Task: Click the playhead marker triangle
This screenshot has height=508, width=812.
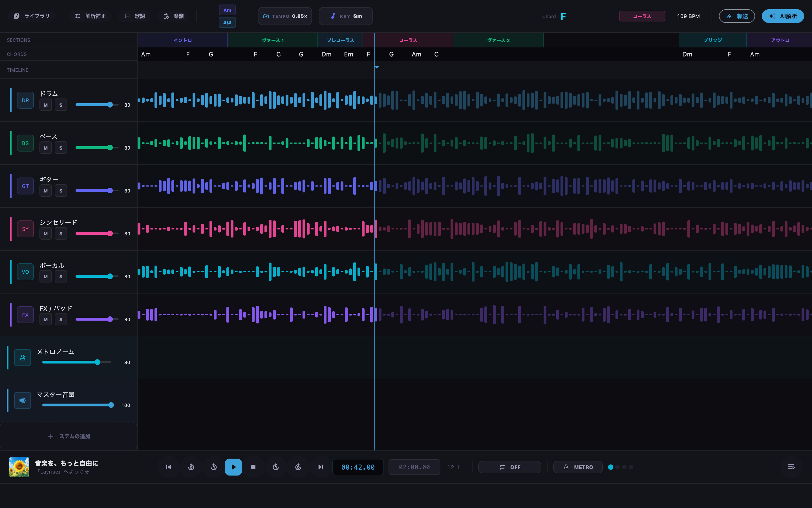Action: [376, 67]
